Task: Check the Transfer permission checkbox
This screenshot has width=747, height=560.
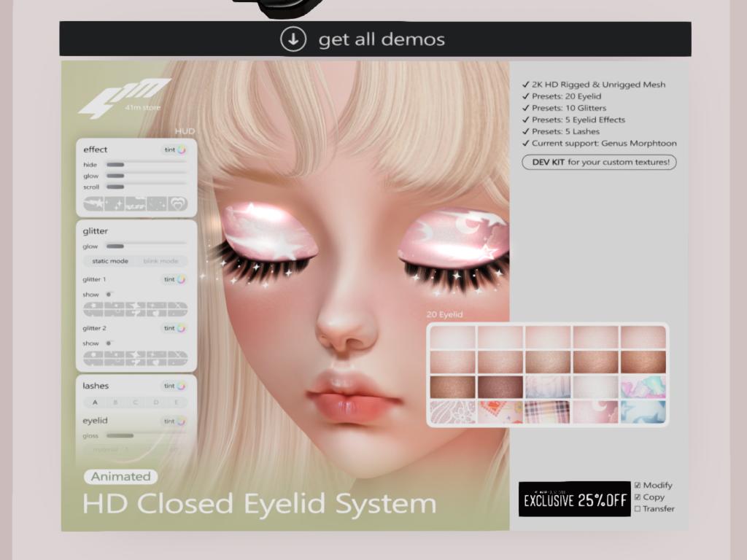Action: 638,509
